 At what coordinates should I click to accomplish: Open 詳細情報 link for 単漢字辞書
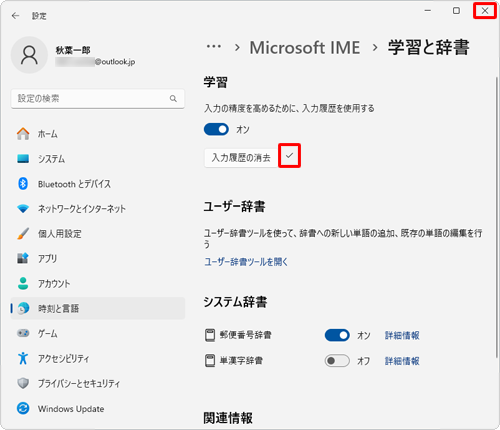pos(402,361)
